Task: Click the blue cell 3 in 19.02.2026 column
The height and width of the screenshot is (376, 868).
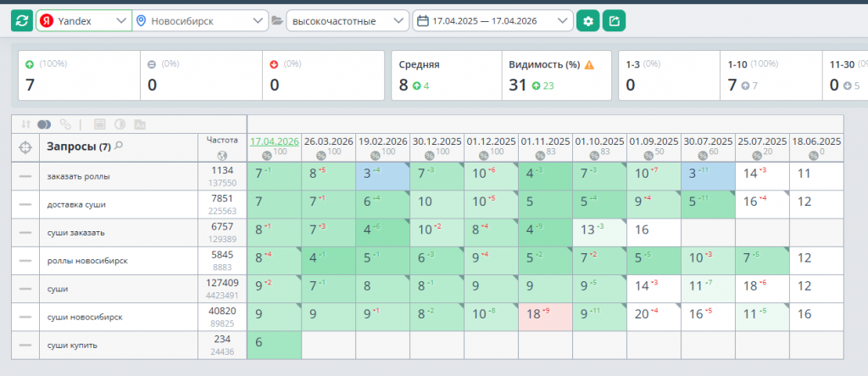Action: (x=382, y=176)
